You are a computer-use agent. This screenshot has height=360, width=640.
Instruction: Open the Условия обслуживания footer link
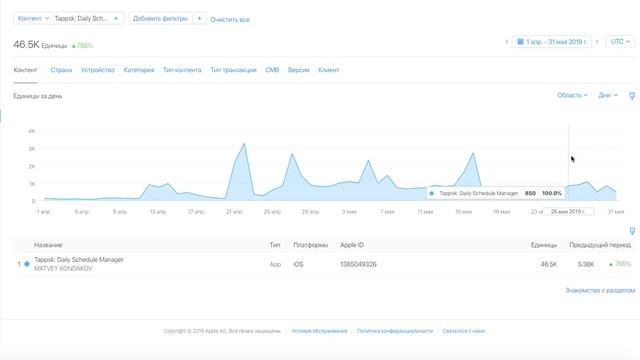coord(319,331)
